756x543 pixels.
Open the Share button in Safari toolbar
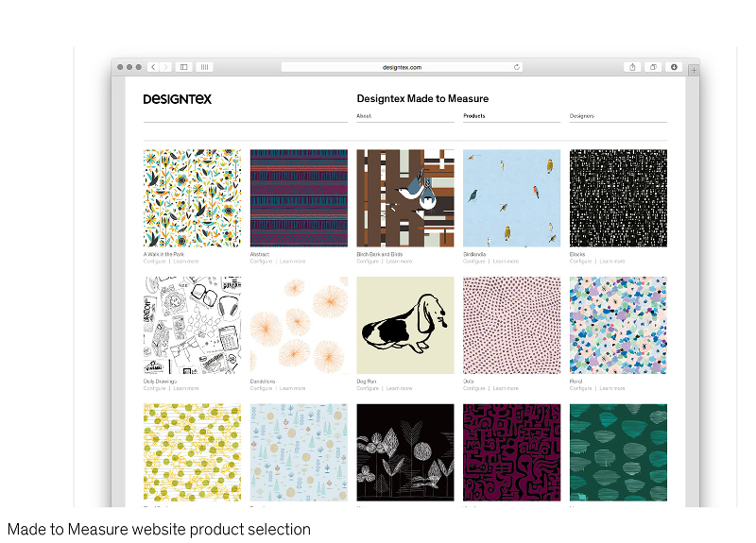pos(632,67)
